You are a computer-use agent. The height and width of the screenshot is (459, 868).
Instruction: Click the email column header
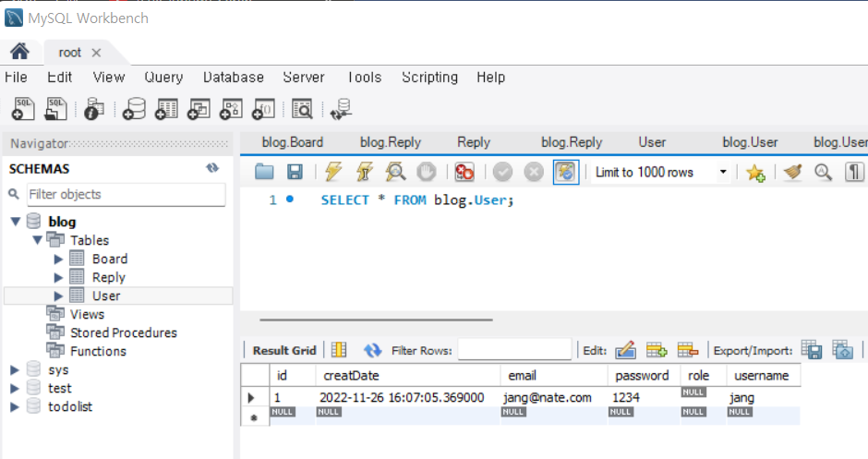(553, 375)
